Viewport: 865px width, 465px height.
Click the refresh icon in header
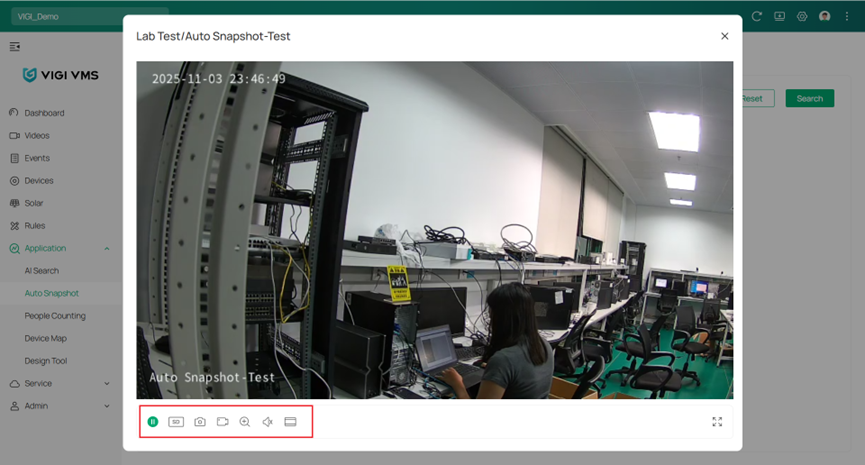(x=756, y=17)
